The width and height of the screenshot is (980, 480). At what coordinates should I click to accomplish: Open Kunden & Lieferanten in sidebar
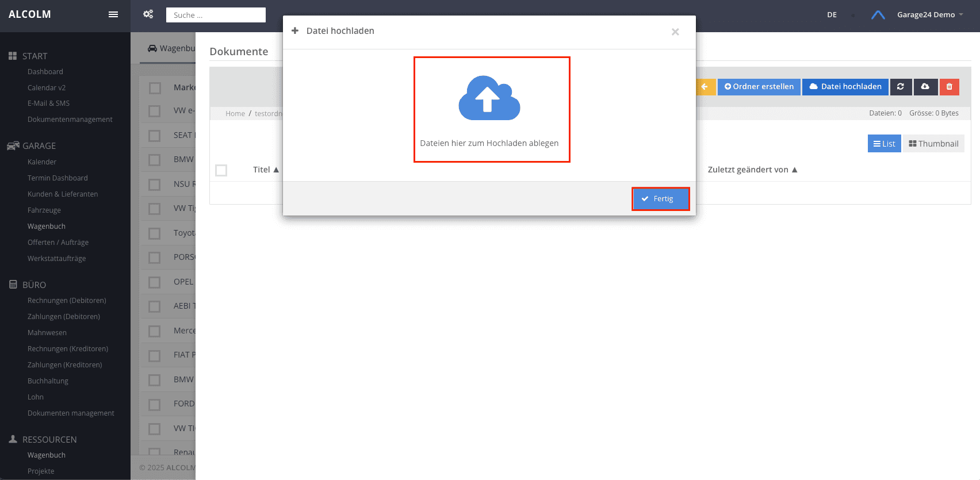pyautogui.click(x=63, y=194)
